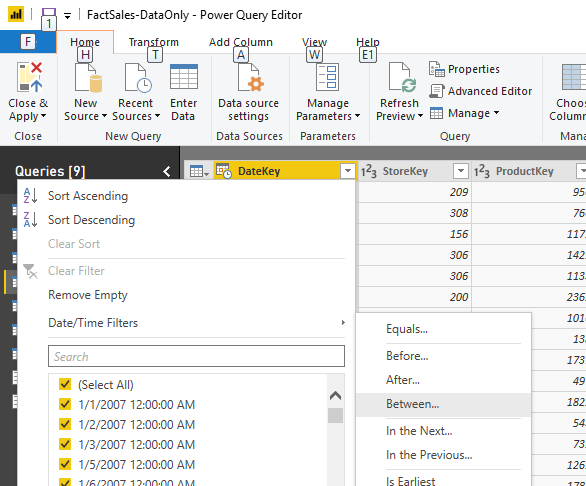Click the Clear Filter funnel icon
Screen dimensions: 586x486
click(x=30, y=271)
